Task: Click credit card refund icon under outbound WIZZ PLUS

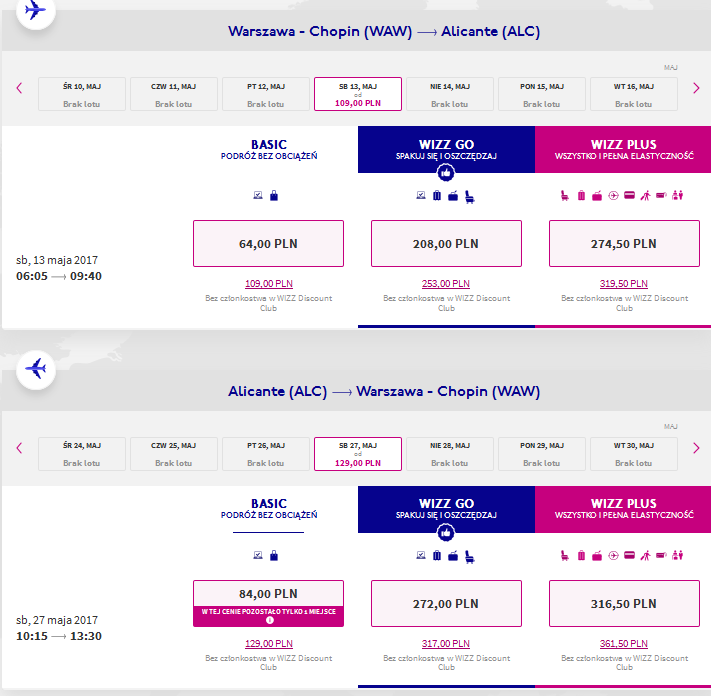Action: (x=629, y=195)
